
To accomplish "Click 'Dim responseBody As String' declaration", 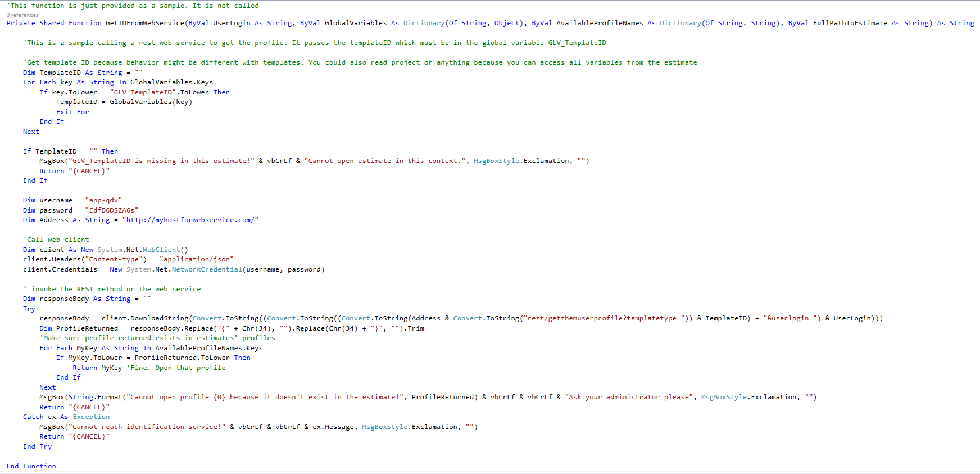I will (x=87, y=299).
